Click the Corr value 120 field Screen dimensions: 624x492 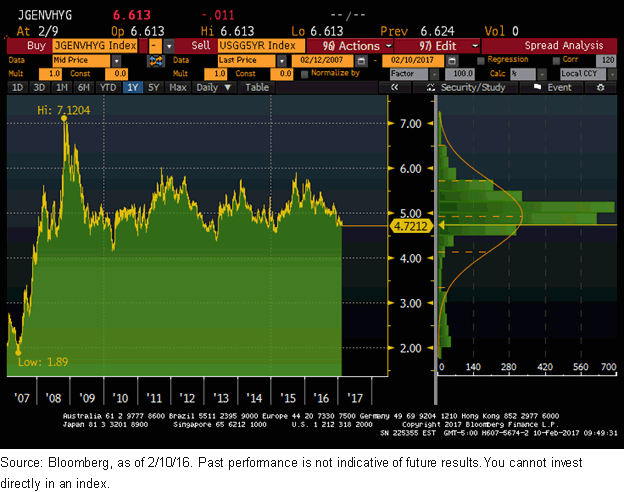point(606,61)
